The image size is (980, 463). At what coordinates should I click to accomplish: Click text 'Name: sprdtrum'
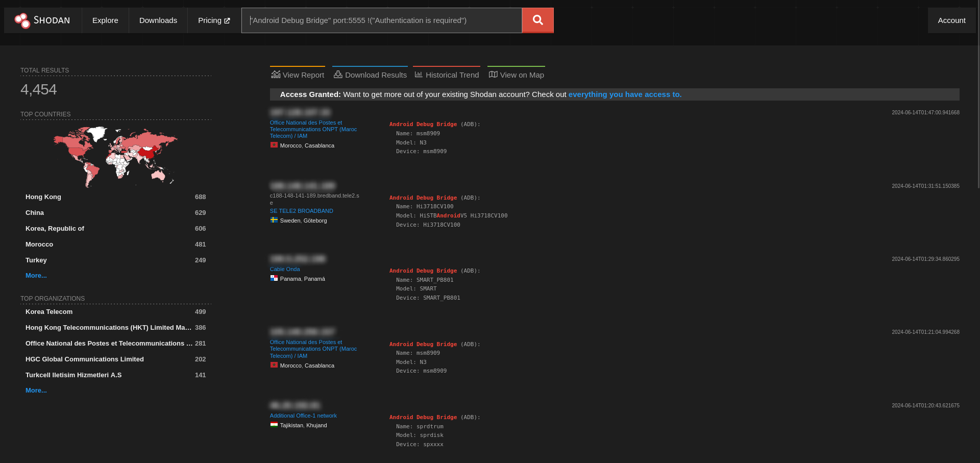[420, 427]
